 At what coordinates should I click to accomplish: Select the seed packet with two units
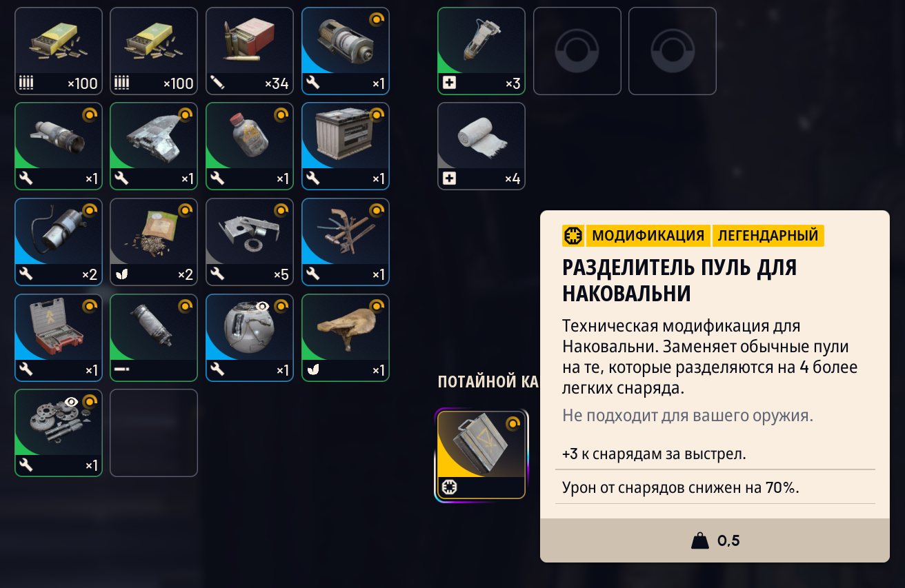point(154,242)
